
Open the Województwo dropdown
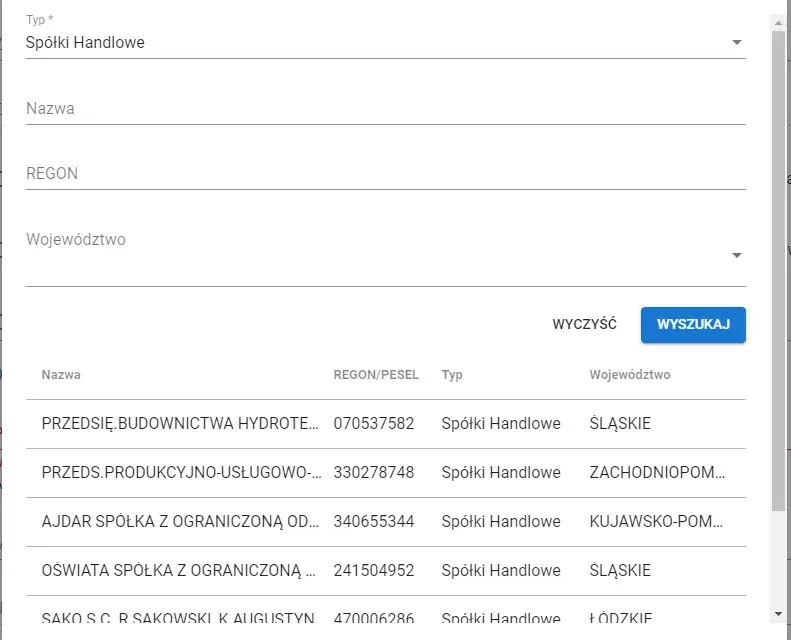[385, 255]
